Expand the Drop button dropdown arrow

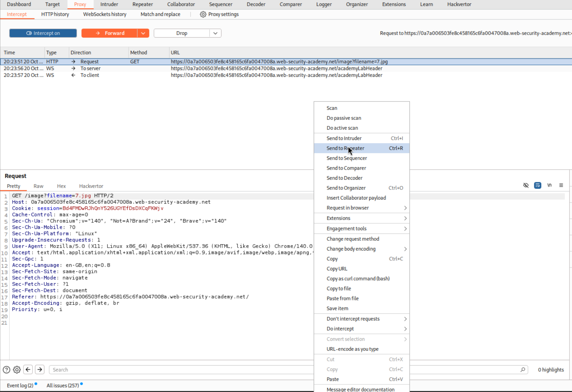pos(215,33)
